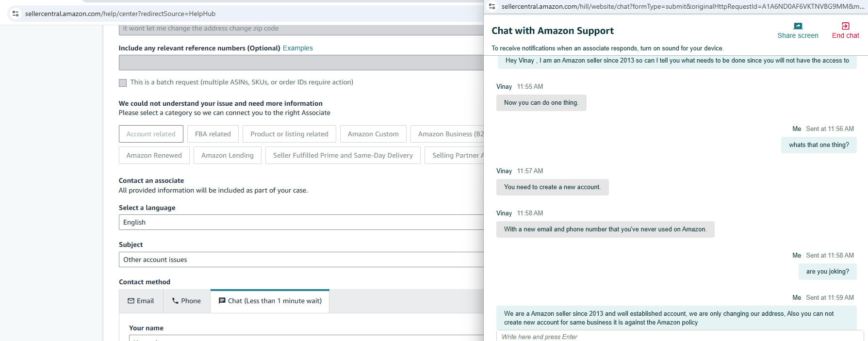Click the message starting 'We are a Amazon seller since 2013'
This screenshot has height=341, width=868.
[x=676, y=318]
